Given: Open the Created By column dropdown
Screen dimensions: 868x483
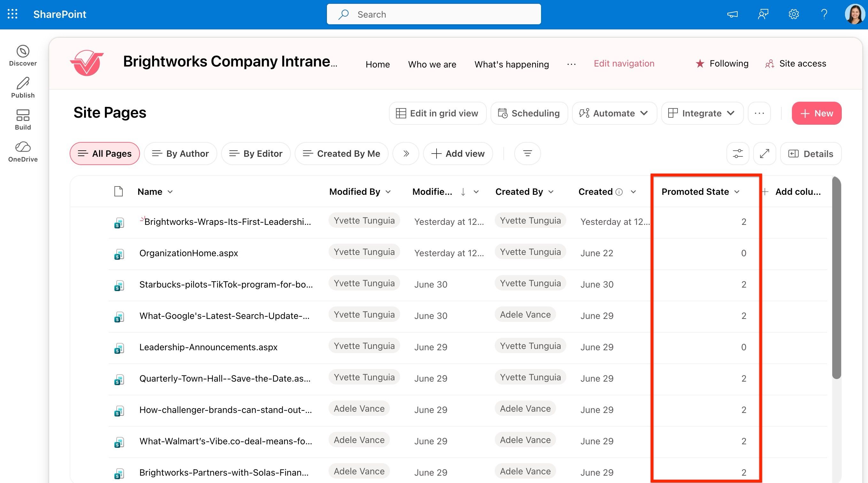Looking at the screenshot, I should pos(551,192).
